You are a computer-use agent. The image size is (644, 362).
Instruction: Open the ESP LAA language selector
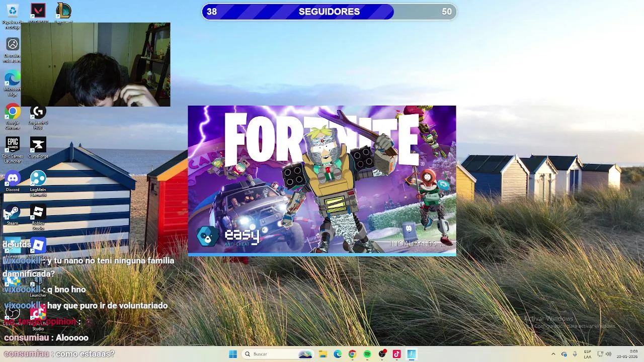point(588,354)
